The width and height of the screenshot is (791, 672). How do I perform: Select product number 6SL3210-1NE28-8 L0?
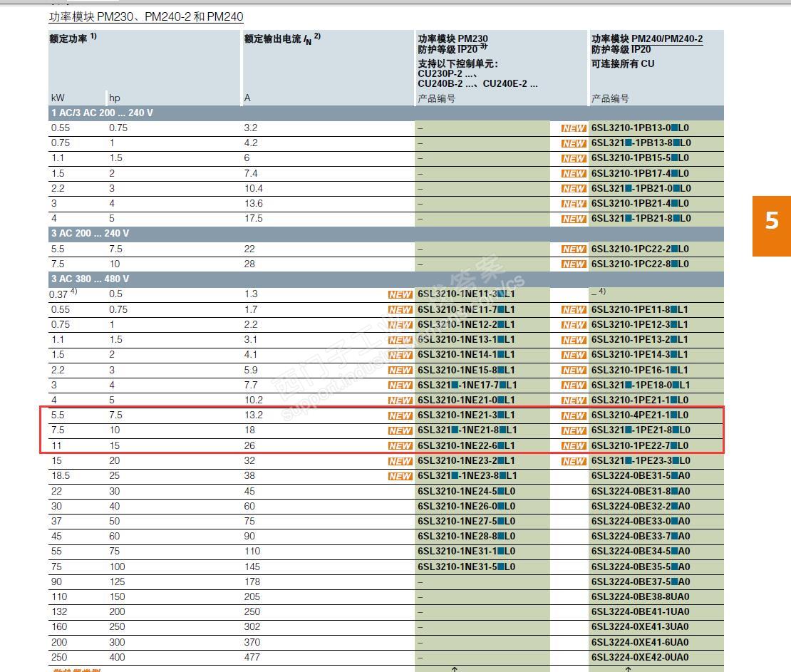coord(467,537)
